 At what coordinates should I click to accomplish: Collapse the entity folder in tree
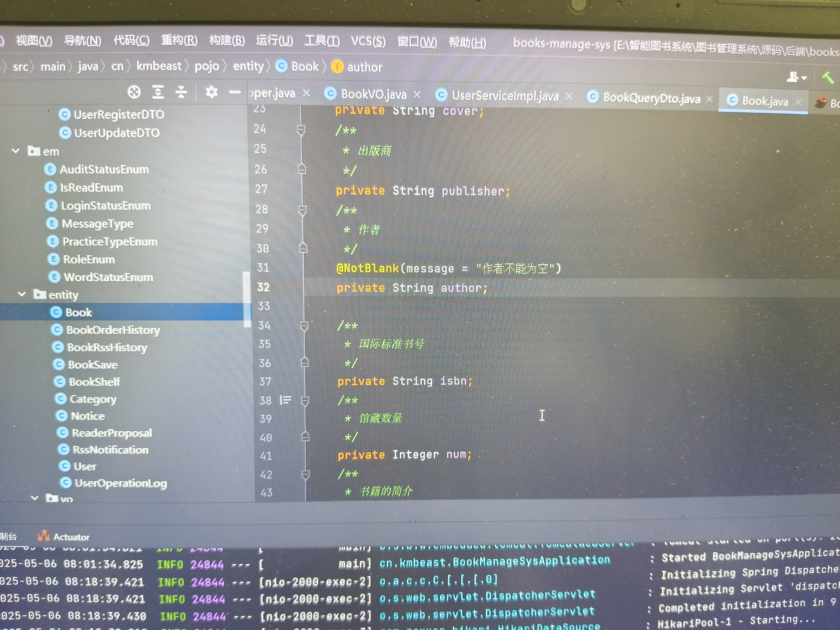tap(22, 294)
